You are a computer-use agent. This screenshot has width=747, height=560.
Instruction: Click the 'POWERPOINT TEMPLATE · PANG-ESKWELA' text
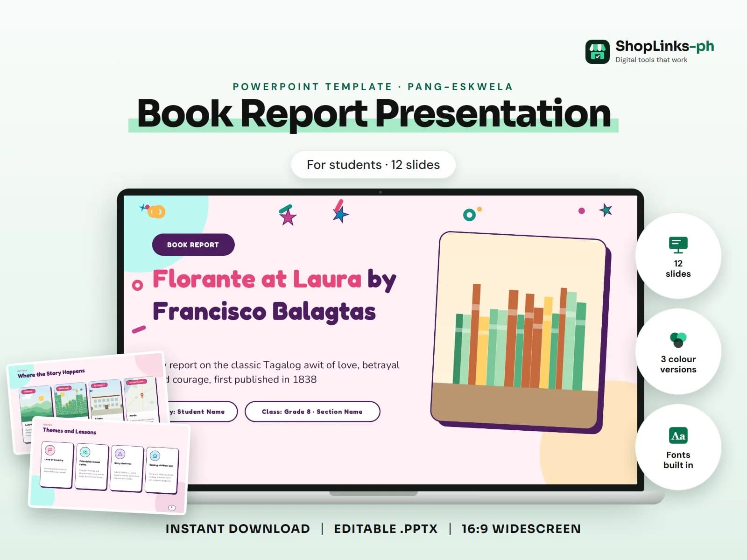click(373, 87)
